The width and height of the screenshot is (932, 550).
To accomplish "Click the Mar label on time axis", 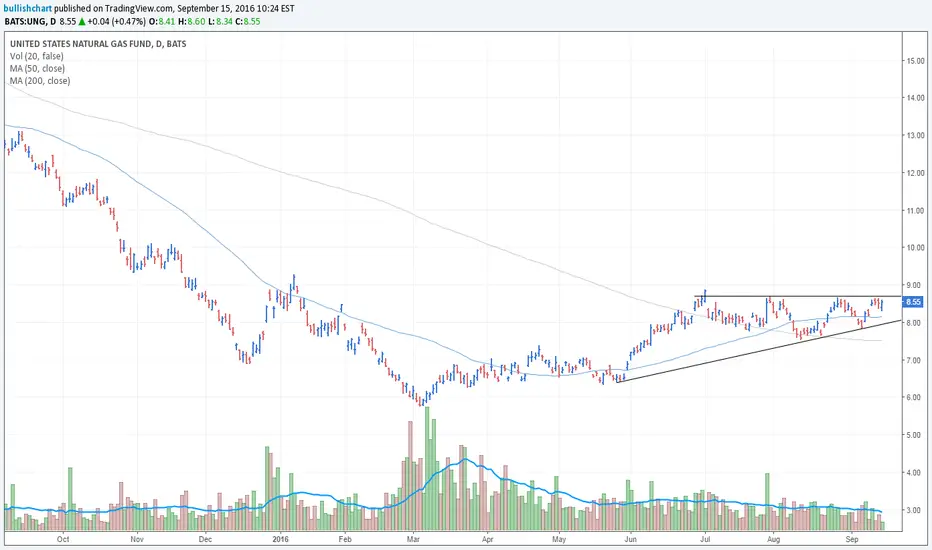I will point(413,539).
